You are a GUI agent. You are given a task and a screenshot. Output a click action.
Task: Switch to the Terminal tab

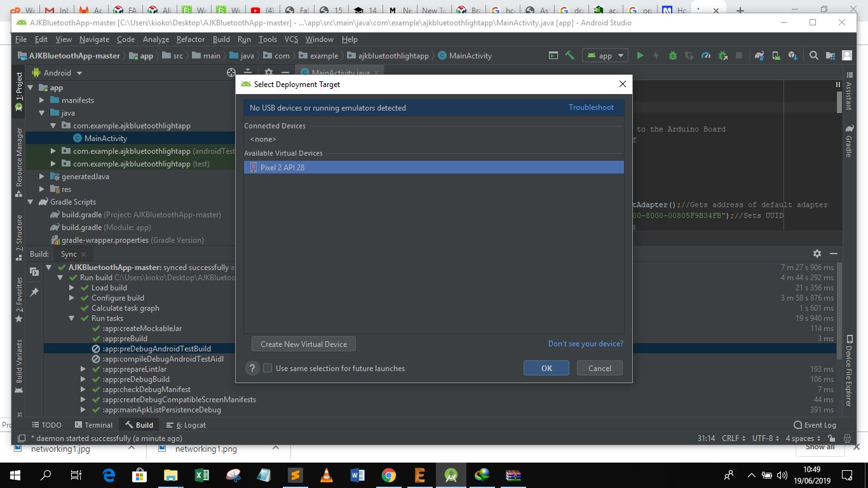tap(93, 425)
